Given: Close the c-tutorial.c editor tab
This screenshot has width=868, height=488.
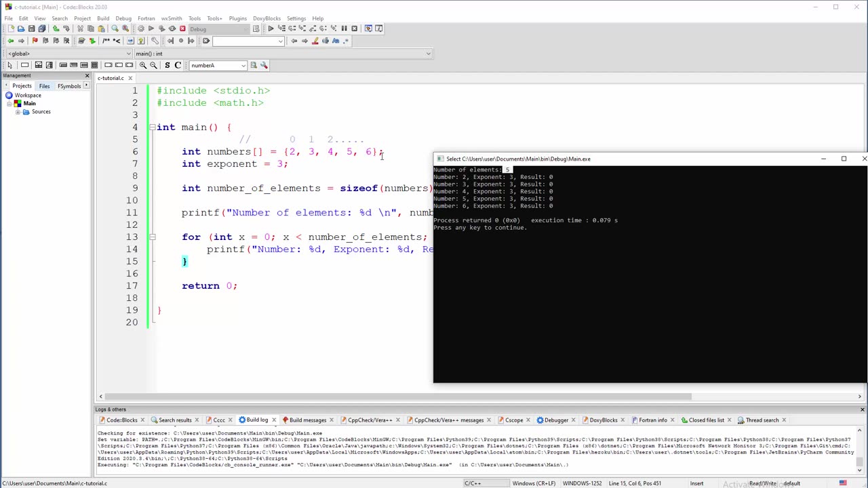Looking at the screenshot, I should coord(130,78).
